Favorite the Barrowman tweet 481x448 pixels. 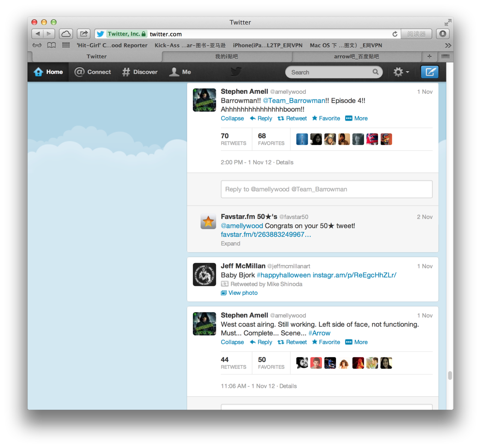click(326, 118)
